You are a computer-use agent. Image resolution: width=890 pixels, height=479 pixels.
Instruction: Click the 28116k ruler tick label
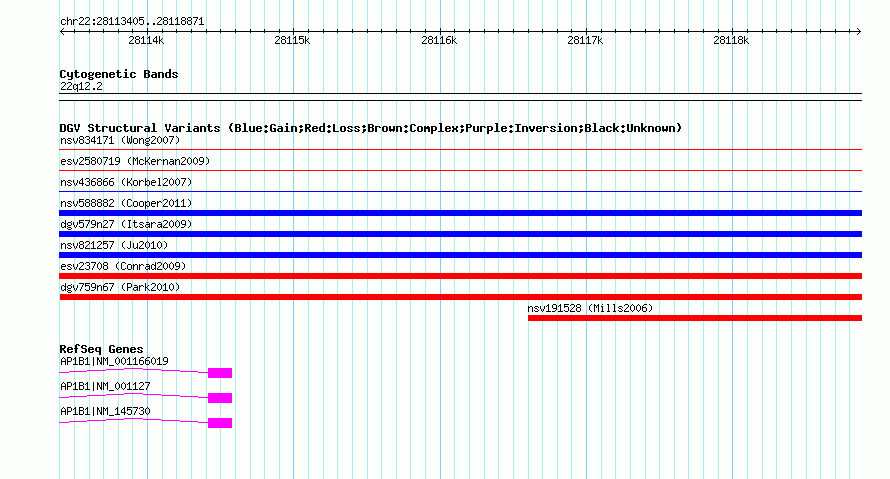[x=439, y=40]
